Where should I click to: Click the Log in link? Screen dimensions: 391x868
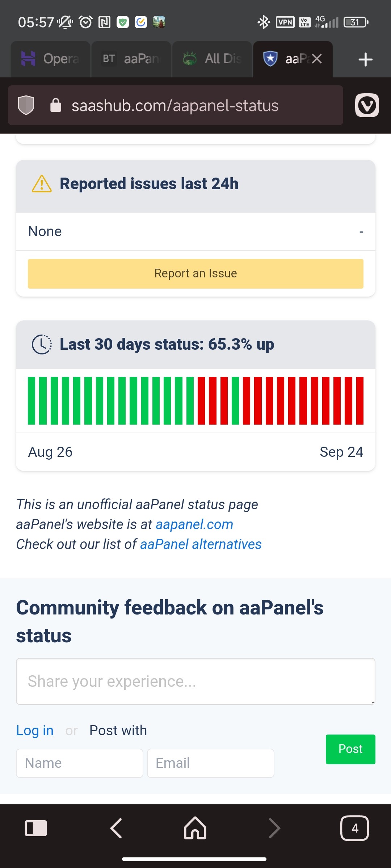click(34, 730)
